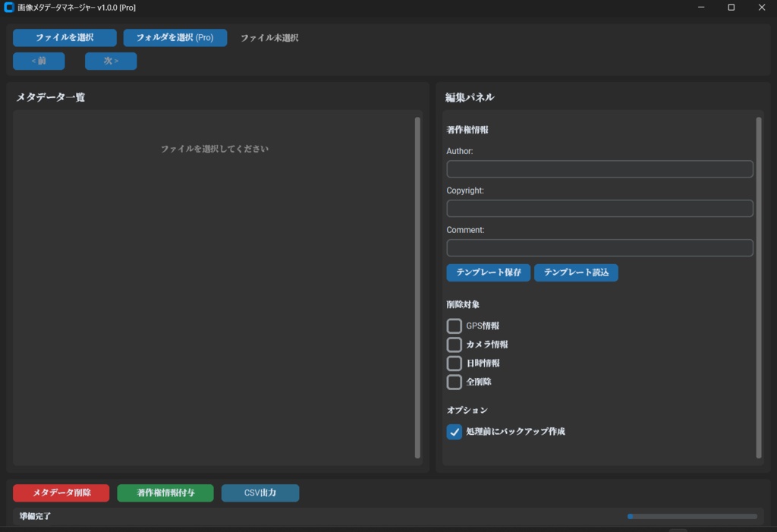Save a template with テンプレート保存
Image resolution: width=777 pixels, height=532 pixels.
coord(488,272)
